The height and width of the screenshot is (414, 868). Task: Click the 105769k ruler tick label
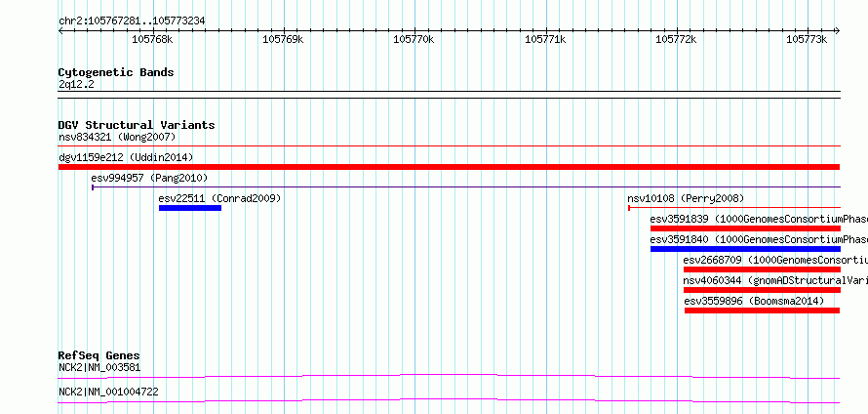click(x=283, y=39)
